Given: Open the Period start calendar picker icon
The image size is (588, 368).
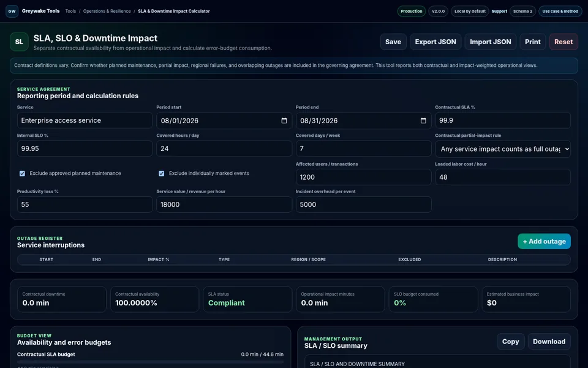Looking at the screenshot, I should 284,121.
